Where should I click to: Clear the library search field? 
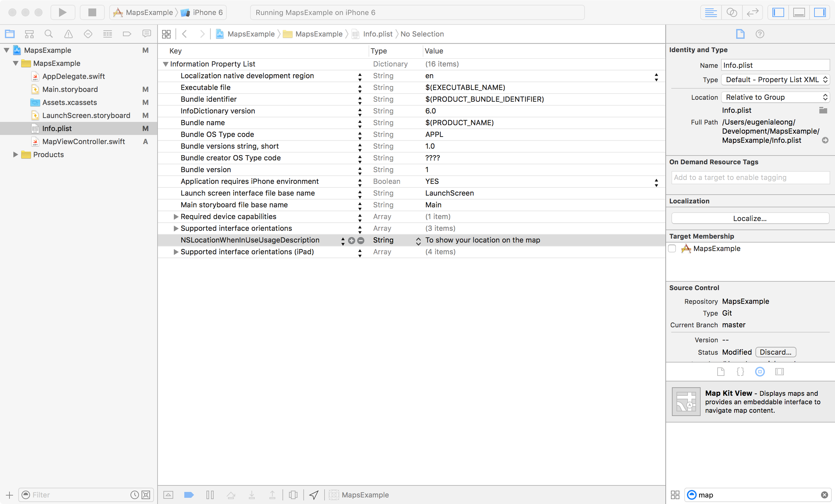point(825,495)
